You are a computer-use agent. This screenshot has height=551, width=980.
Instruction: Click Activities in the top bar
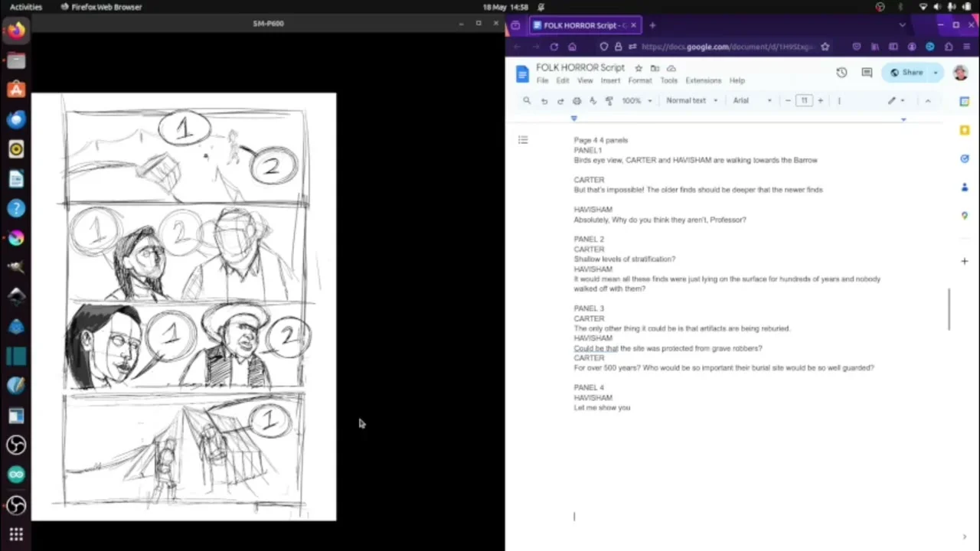pyautogui.click(x=26, y=7)
